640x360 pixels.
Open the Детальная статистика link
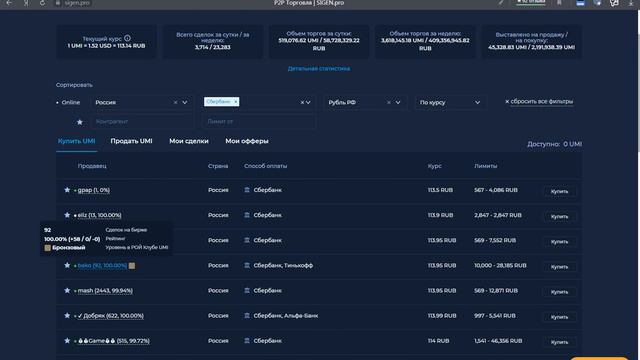tap(319, 69)
